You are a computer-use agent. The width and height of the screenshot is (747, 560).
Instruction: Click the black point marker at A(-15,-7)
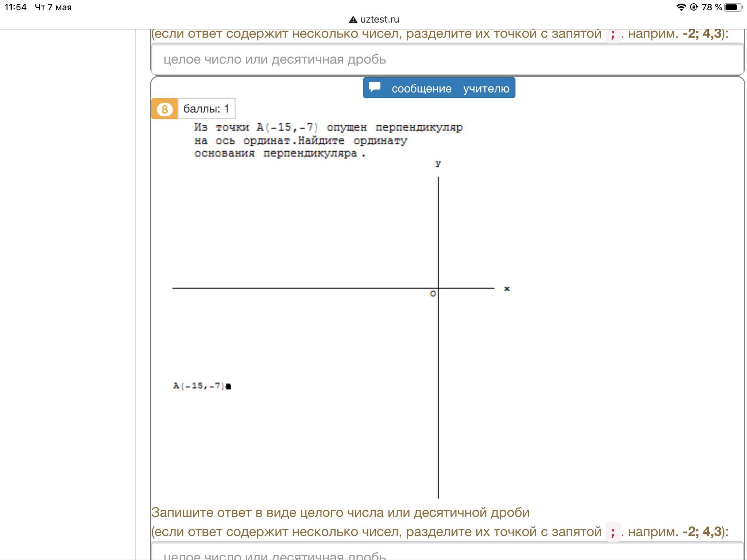(x=228, y=386)
